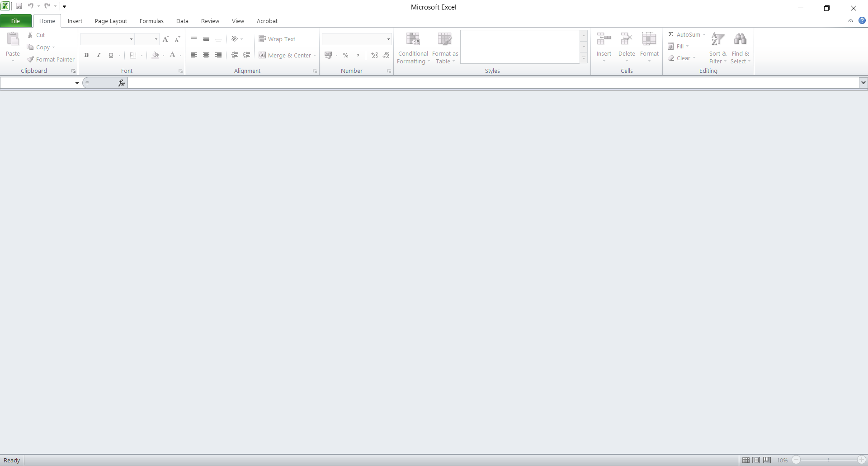This screenshot has width=868, height=466.
Task: Click the Undo icon
Action: click(x=31, y=6)
